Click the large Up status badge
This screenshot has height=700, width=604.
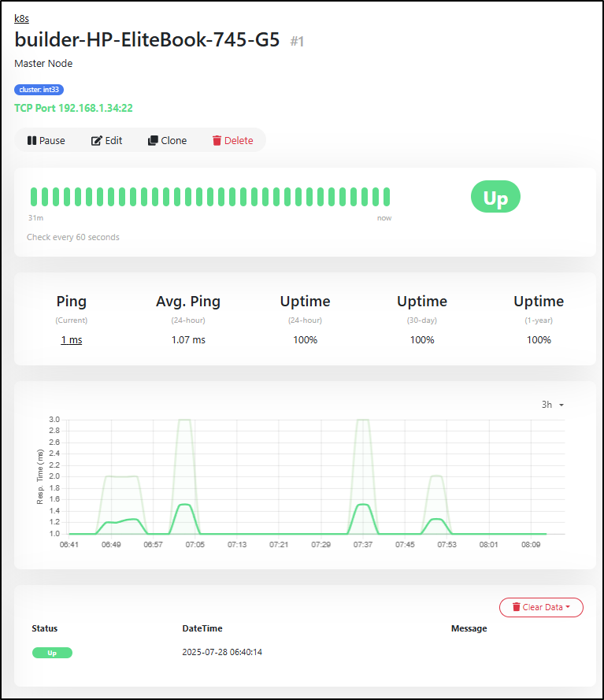coord(495,196)
